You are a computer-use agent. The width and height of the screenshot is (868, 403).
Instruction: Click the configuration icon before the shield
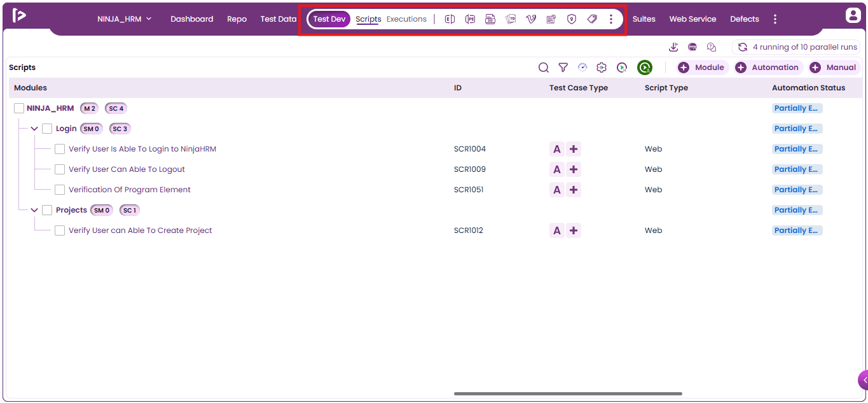click(x=551, y=19)
